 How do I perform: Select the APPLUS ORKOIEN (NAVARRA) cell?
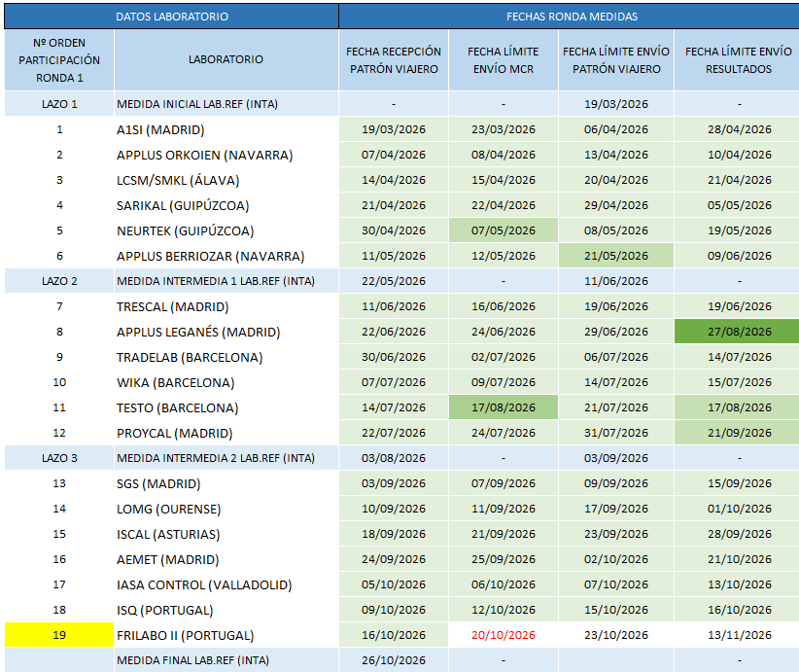tap(226, 155)
